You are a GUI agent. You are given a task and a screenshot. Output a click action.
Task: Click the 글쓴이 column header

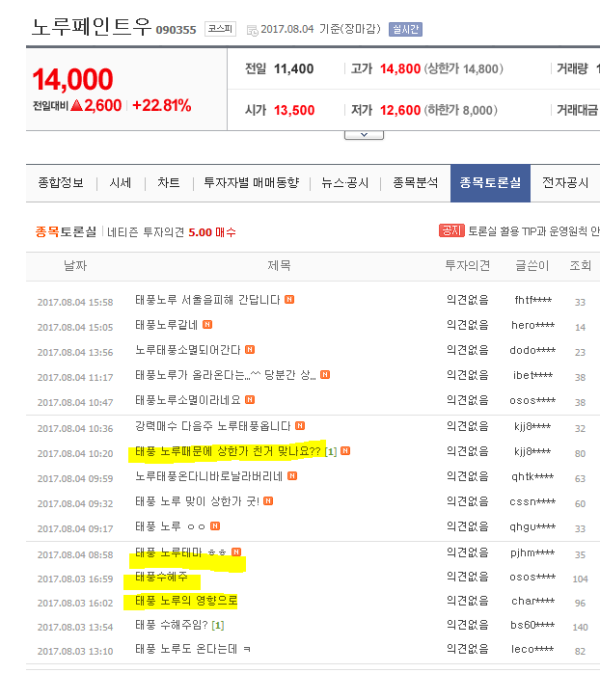pyautogui.click(x=532, y=266)
